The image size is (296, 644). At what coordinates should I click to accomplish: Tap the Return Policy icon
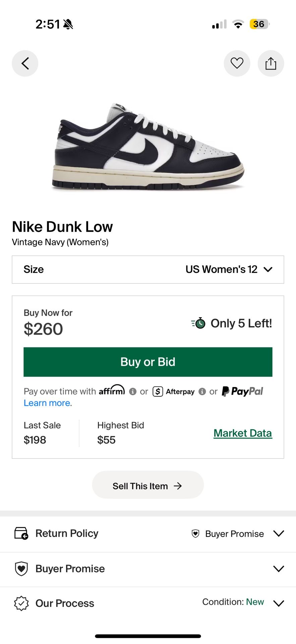pyautogui.click(x=21, y=533)
